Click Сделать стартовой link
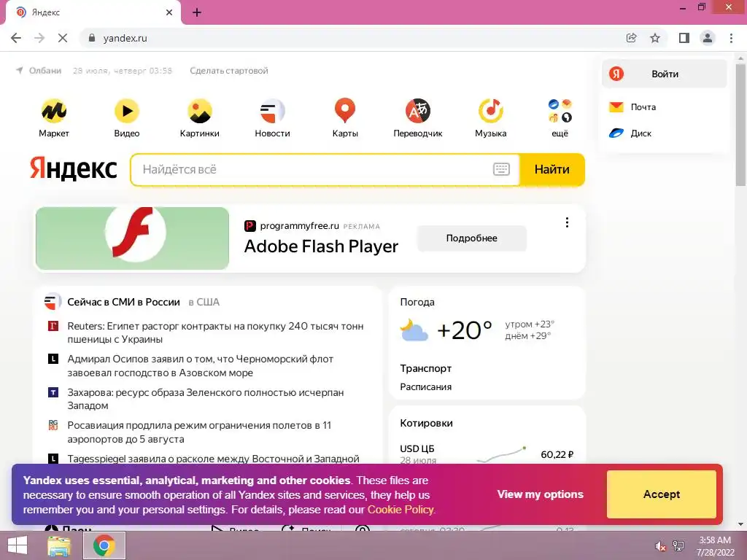The image size is (747, 560). click(228, 71)
